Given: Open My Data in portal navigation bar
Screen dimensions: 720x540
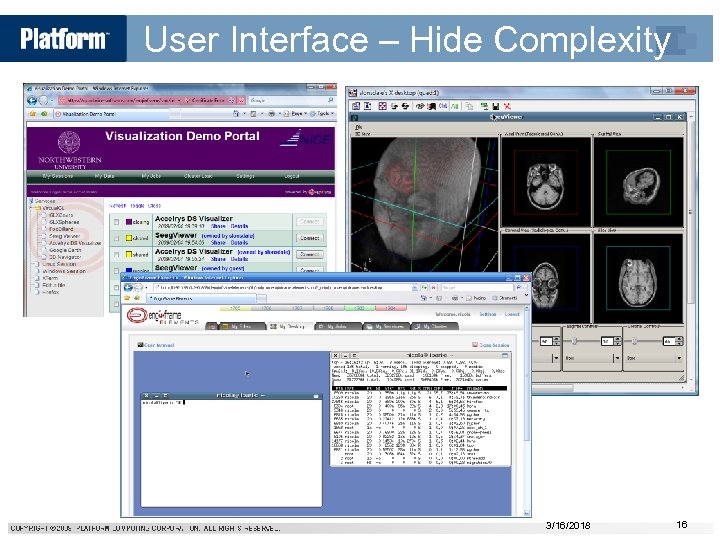Looking at the screenshot, I should click(x=105, y=176).
